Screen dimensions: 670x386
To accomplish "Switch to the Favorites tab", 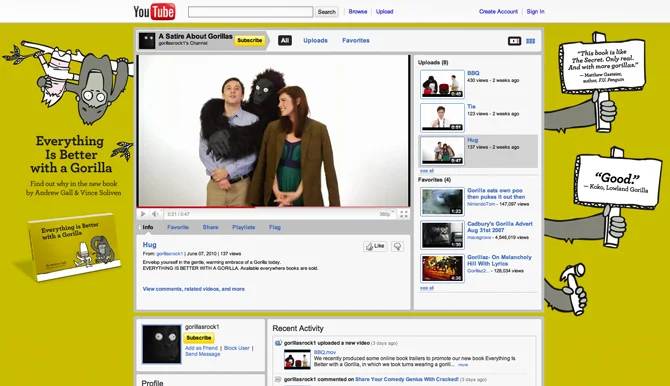I will click(x=356, y=41).
